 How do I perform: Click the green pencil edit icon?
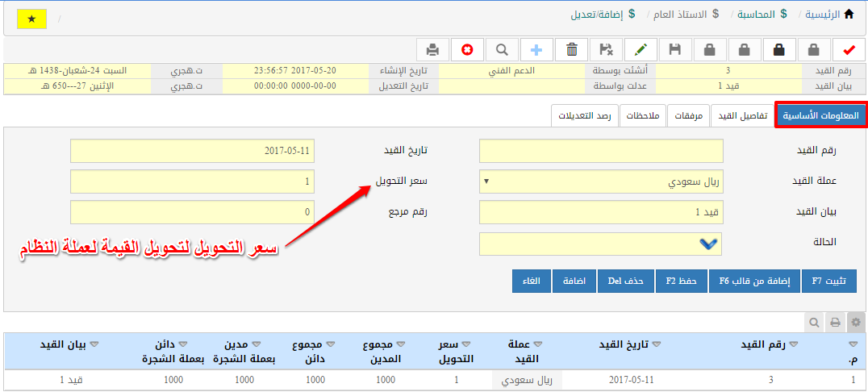click(641, 50)
